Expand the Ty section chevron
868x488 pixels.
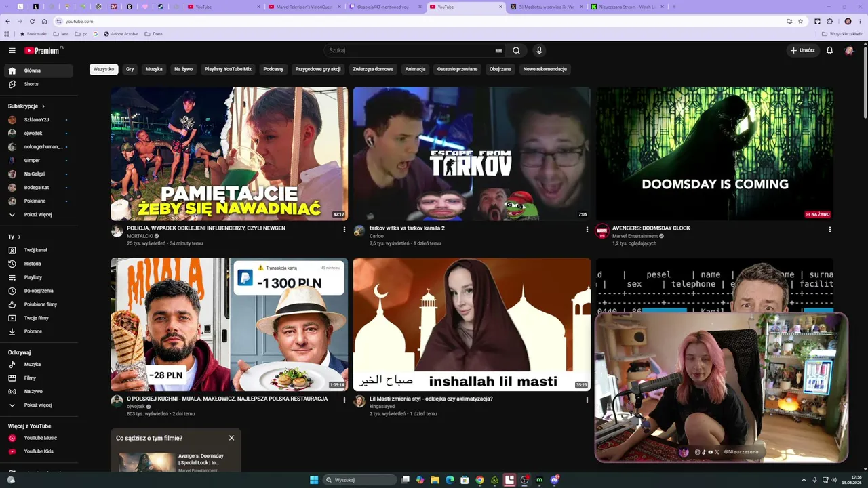[19, 237]
